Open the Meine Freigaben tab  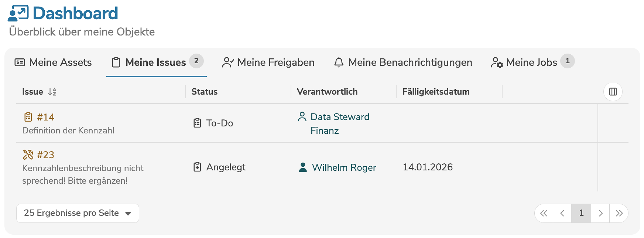(268, 62)
